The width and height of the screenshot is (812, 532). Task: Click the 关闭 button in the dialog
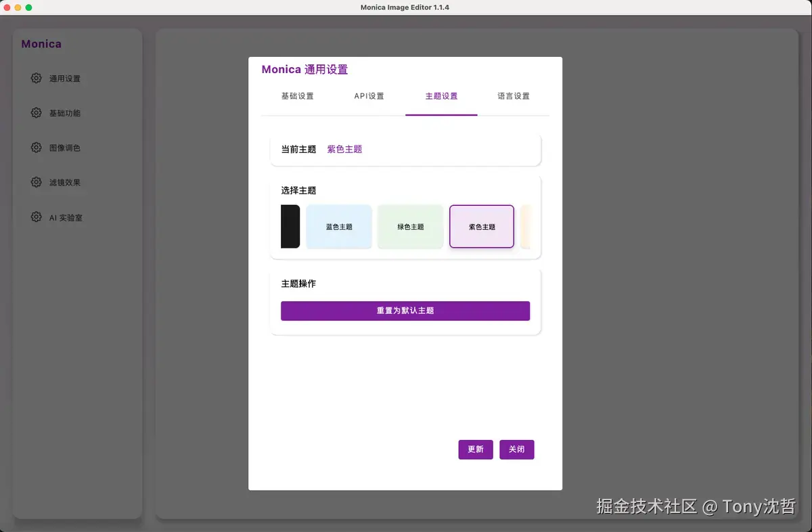[516, 449]
